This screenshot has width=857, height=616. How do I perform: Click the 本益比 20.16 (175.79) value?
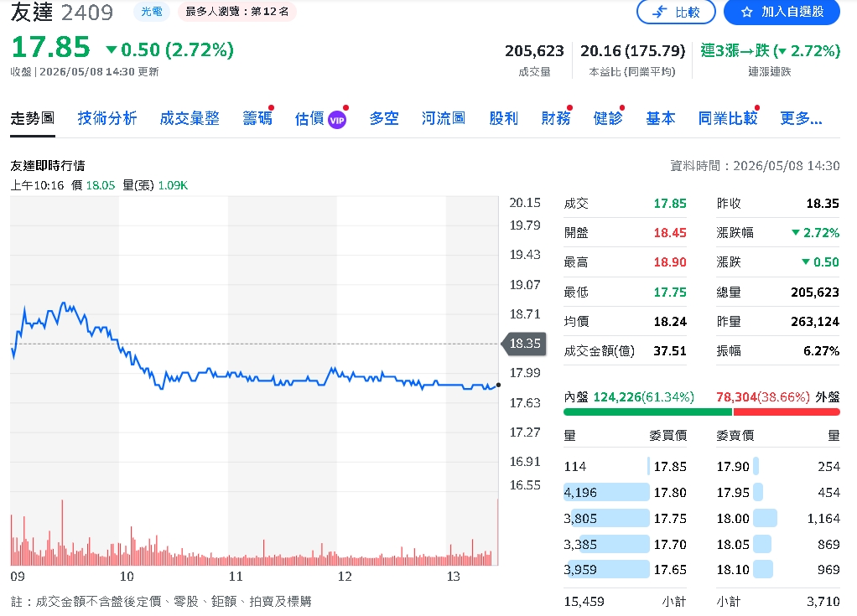pyautogui.click(x=632, y=51)
